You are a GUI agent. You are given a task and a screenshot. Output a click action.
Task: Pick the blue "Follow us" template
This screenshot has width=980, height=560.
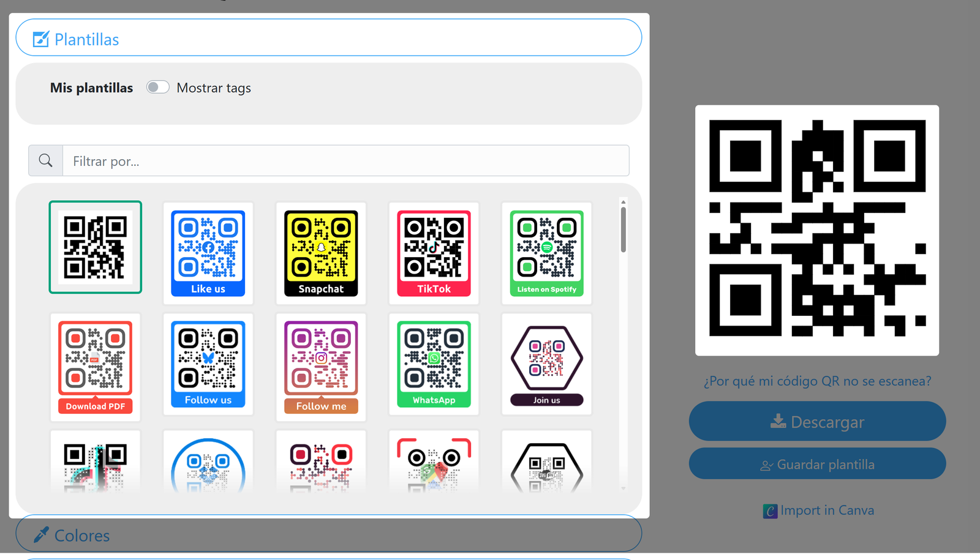(x=208, y=364)
